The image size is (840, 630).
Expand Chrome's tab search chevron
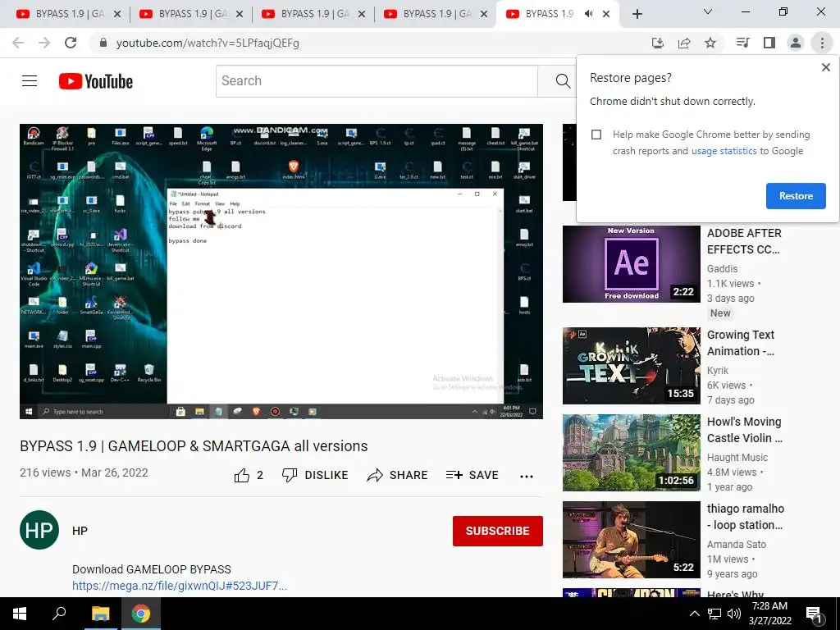point(708,11)
